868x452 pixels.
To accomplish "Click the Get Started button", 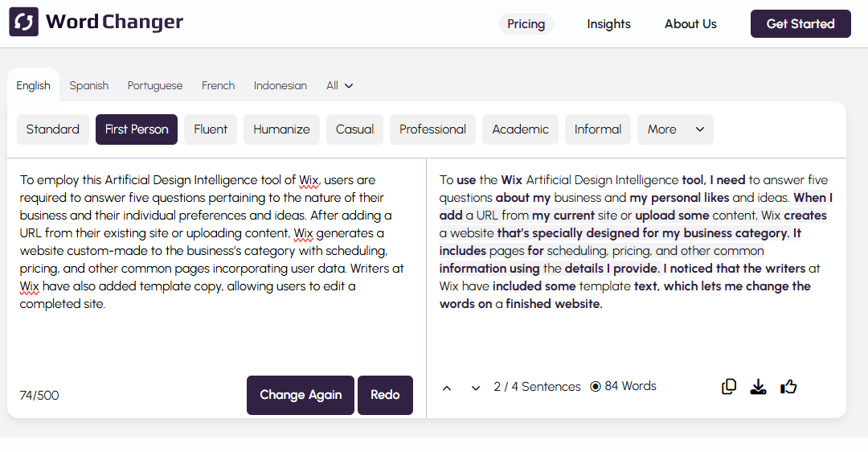I will pos(800,24).
